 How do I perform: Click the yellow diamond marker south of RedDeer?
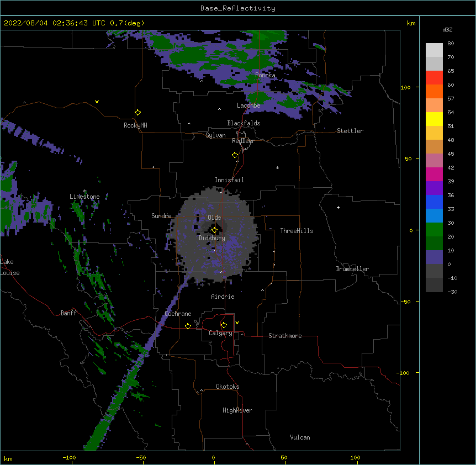235,155
